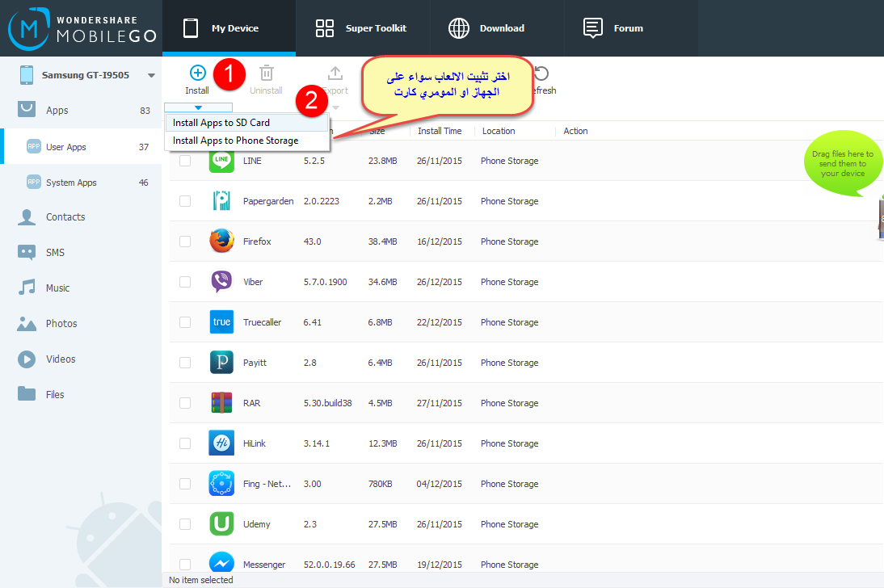Select User Apps in sidebar

coord(81,146)
